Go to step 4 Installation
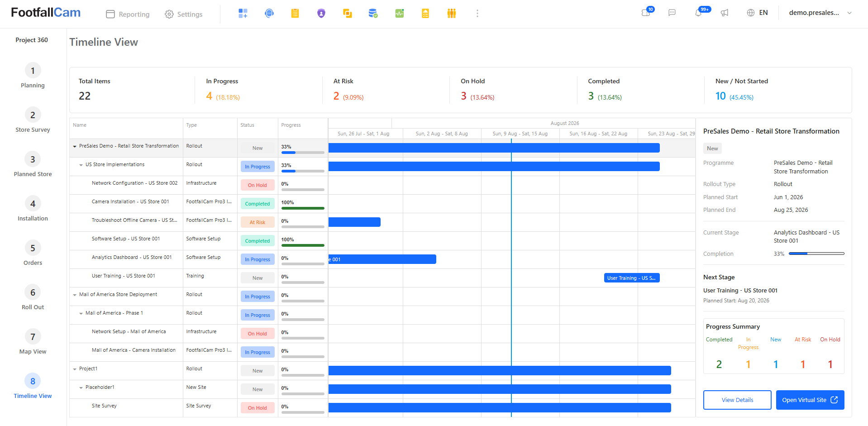 click(33, 209)
